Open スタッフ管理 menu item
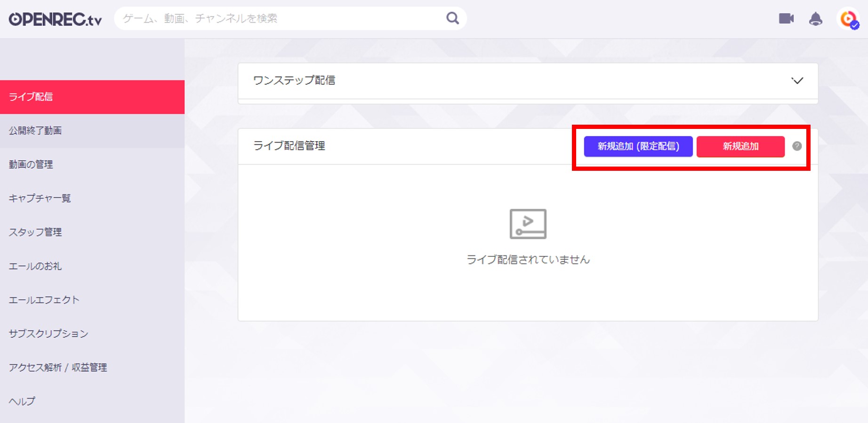This screenshot has height=423, width=868. click(x=92, y=232)
